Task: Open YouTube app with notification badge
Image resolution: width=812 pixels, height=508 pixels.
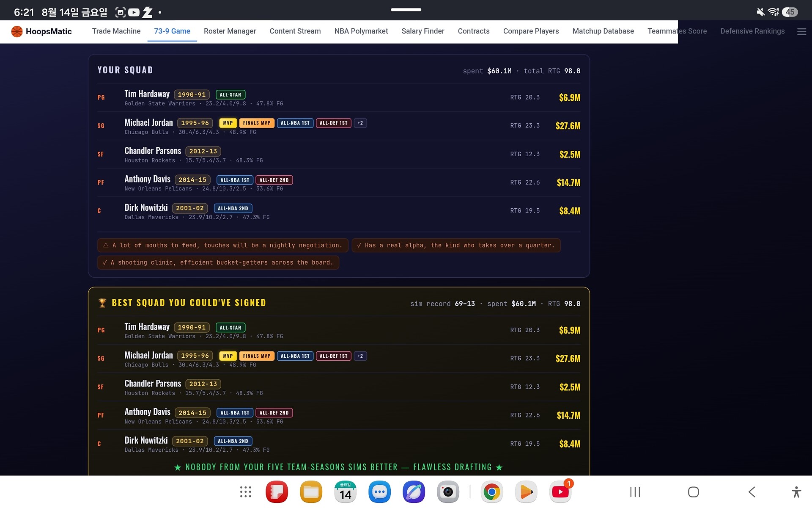Action: (x=560, y=492)
